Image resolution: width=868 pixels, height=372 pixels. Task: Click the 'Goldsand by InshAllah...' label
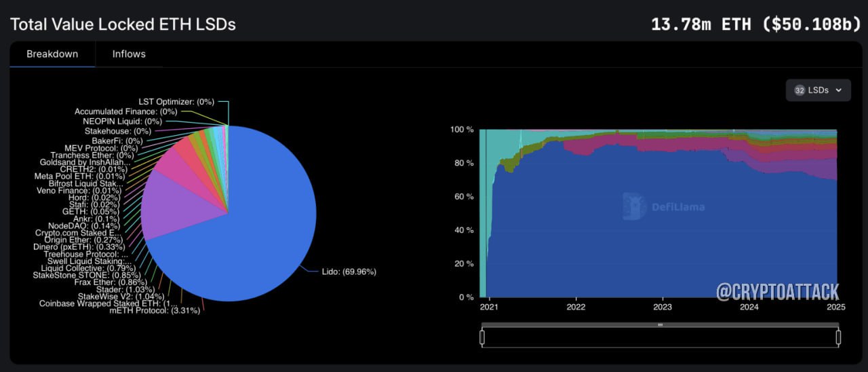86,162
